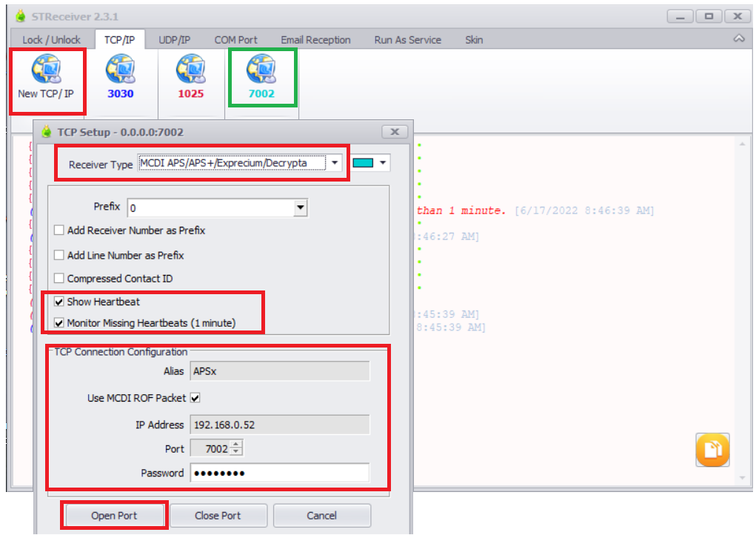Close the TCP Setup dialog

coord(395,132)
